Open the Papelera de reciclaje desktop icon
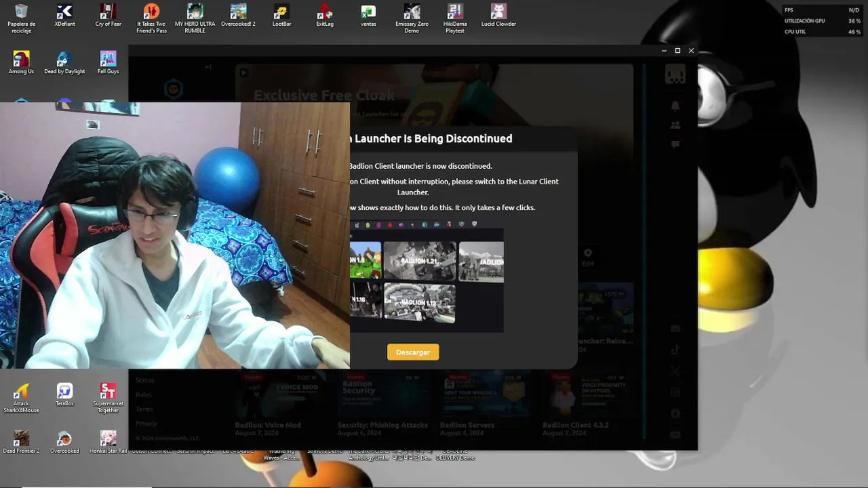868x488 pixels. pos(22,18)
